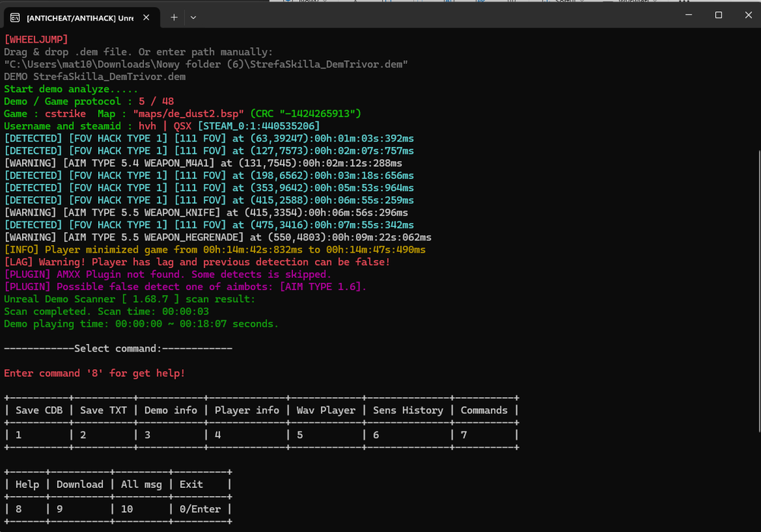Click the Commands table cell
761x532 pixels.
click(x=484, y=410)
